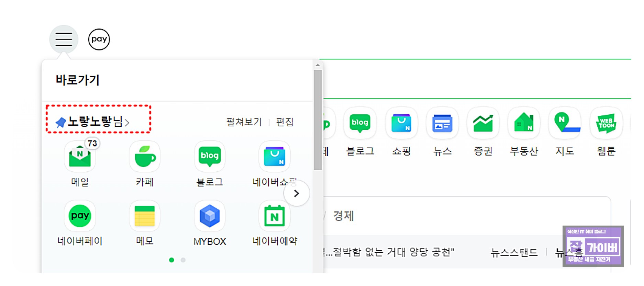644x286 pixels.
Task: Open 네이버쇼핑 icon in 바로가기 panel
Action: click(274, 157)
